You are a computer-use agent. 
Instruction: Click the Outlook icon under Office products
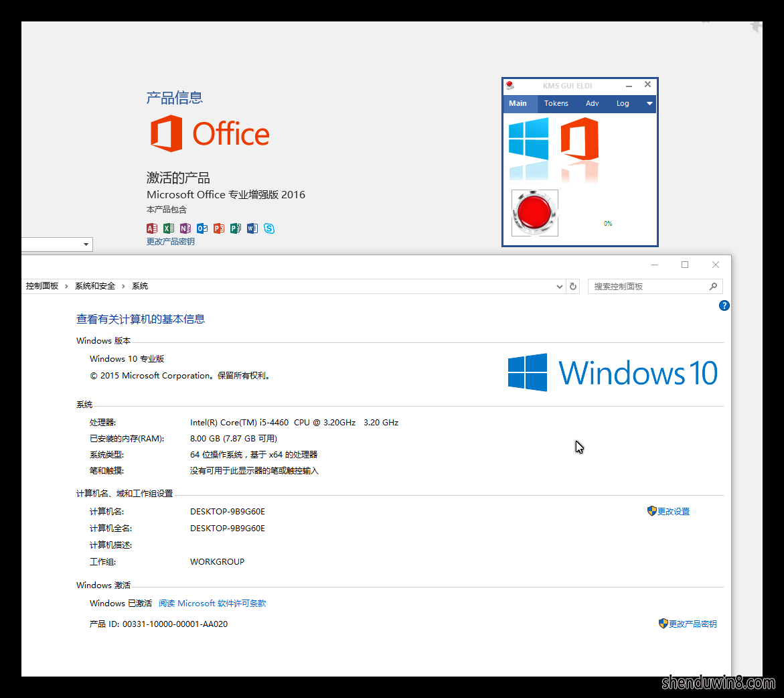click(202, 228)
